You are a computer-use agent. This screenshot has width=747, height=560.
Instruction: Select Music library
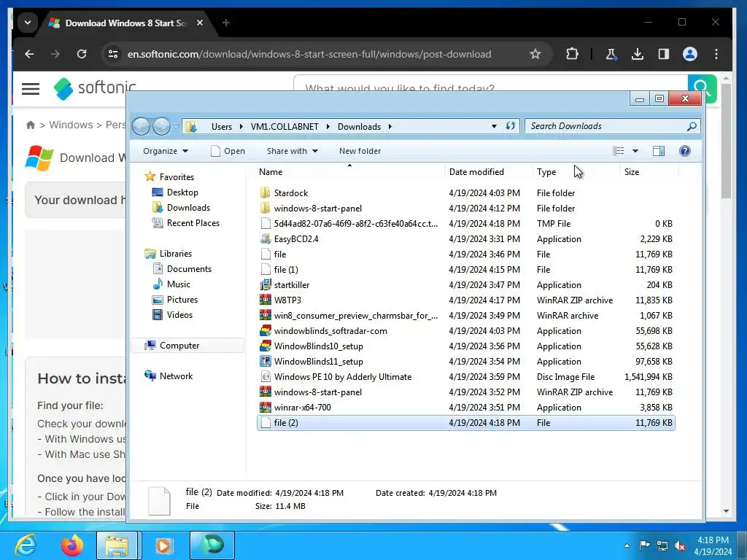pyautogui.click(x=171, y=284)
